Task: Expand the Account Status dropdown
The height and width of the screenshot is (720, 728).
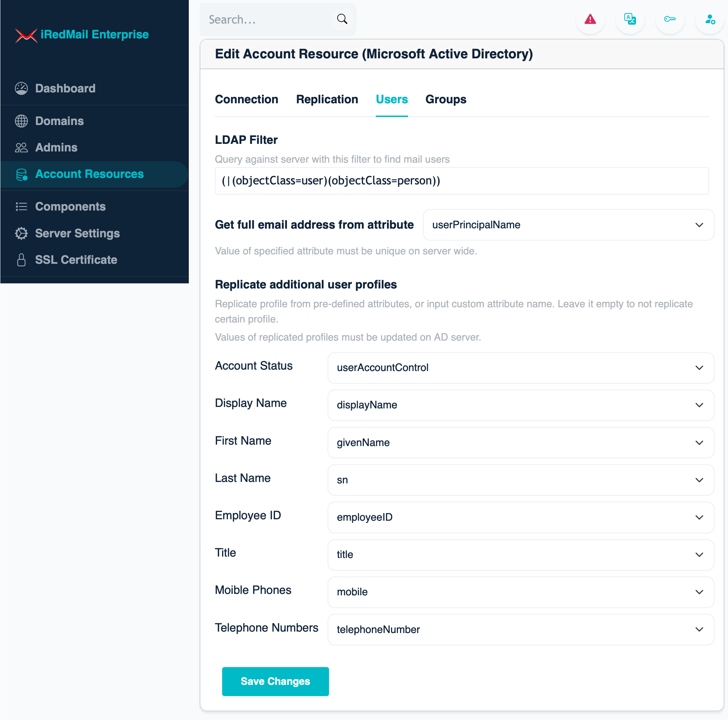Action: coord(520,368)
